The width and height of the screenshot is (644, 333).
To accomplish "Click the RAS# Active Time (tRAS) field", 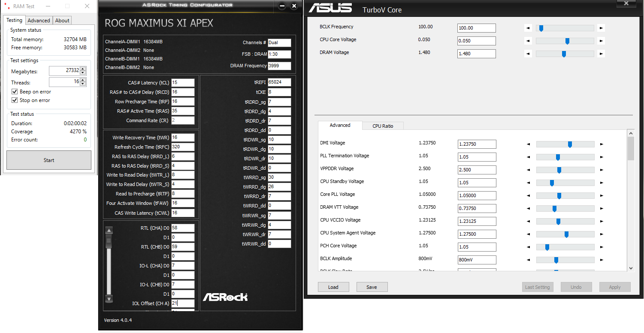I will [x=183, y=111].
